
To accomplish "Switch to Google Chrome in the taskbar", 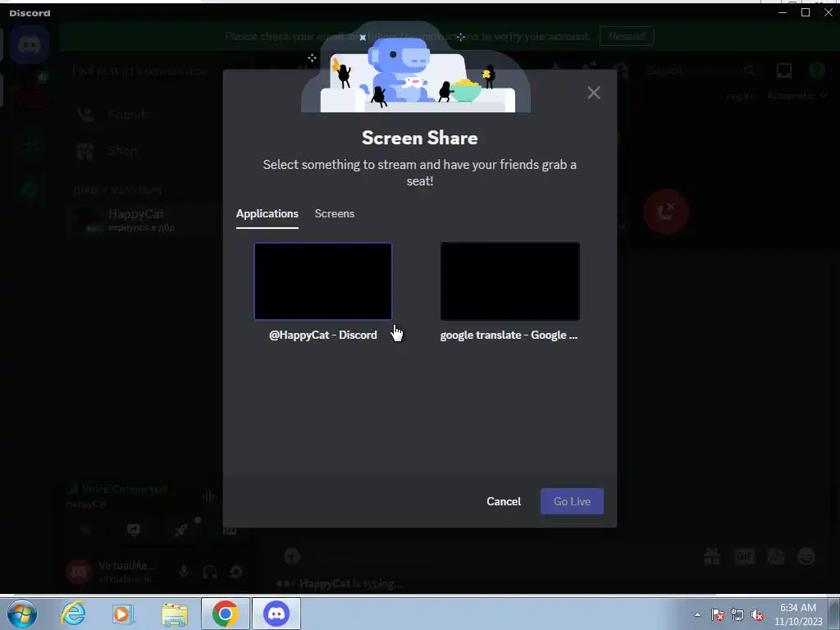I will [x=225, y=614].
